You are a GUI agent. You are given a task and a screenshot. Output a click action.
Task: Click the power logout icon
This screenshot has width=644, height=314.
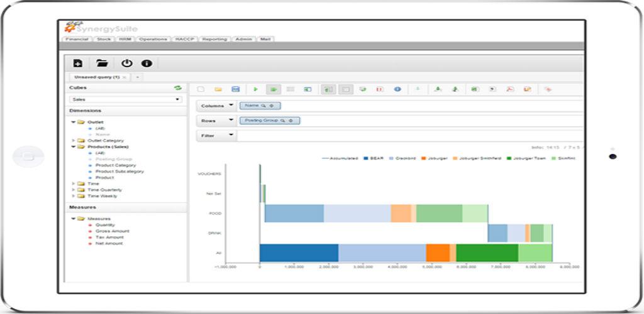pos(127,63)
